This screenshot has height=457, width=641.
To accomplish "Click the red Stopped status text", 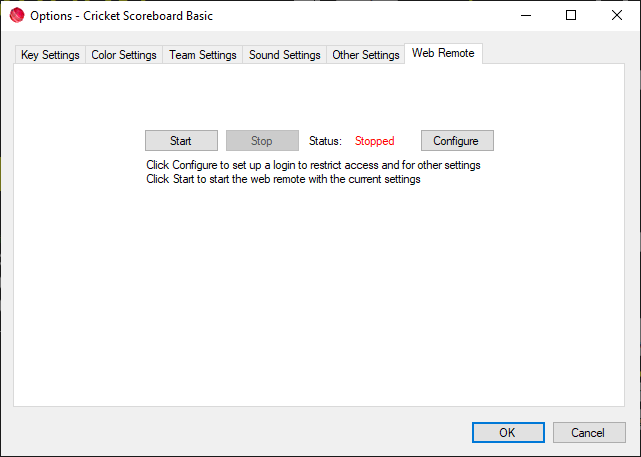I will point(374,141).
